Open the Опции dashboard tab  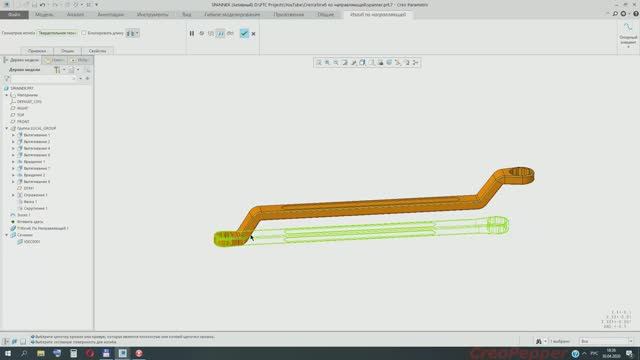[68, 51]
